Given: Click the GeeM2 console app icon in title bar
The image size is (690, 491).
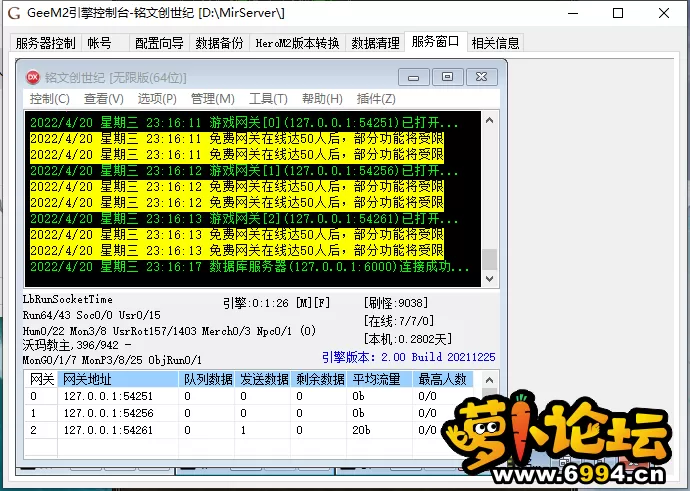Looking at the screenshot, I should click(x=14, y=13).
